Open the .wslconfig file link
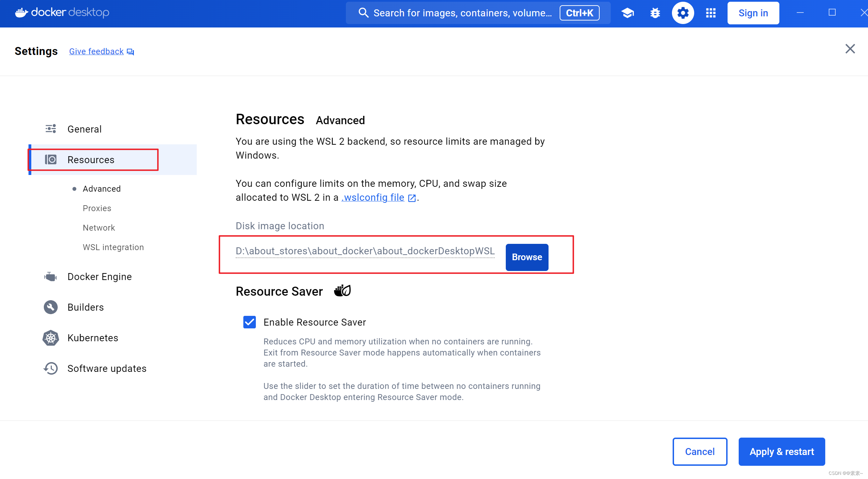 [x=374, y=197]
